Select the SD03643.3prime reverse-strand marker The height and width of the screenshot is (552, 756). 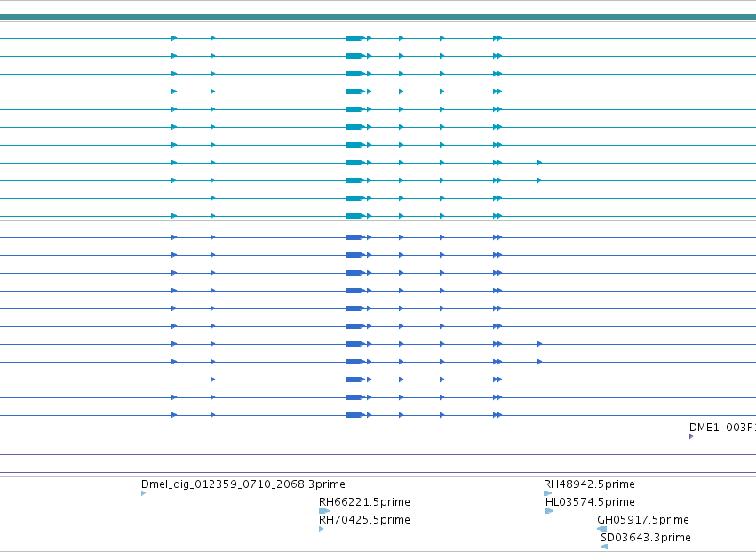(604, 547)
